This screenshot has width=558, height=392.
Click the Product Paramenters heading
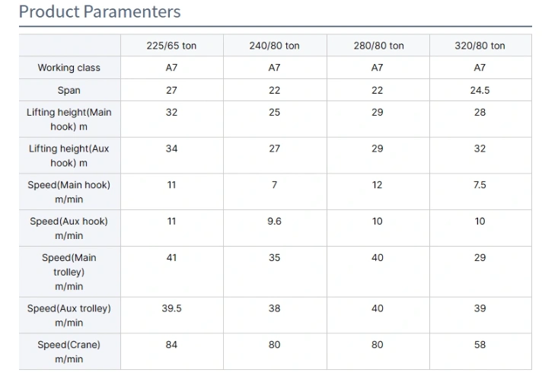100,12
